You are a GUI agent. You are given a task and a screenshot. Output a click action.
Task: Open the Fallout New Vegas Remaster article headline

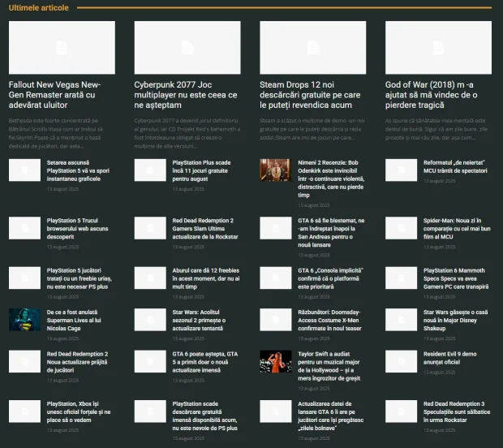(54, 95)
